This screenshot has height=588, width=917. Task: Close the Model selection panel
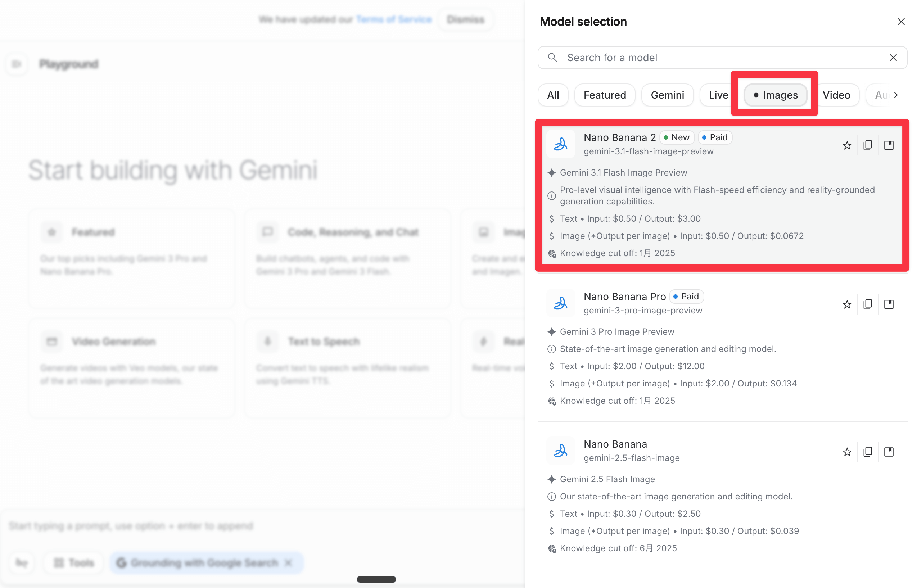click(x=900, y=22)
